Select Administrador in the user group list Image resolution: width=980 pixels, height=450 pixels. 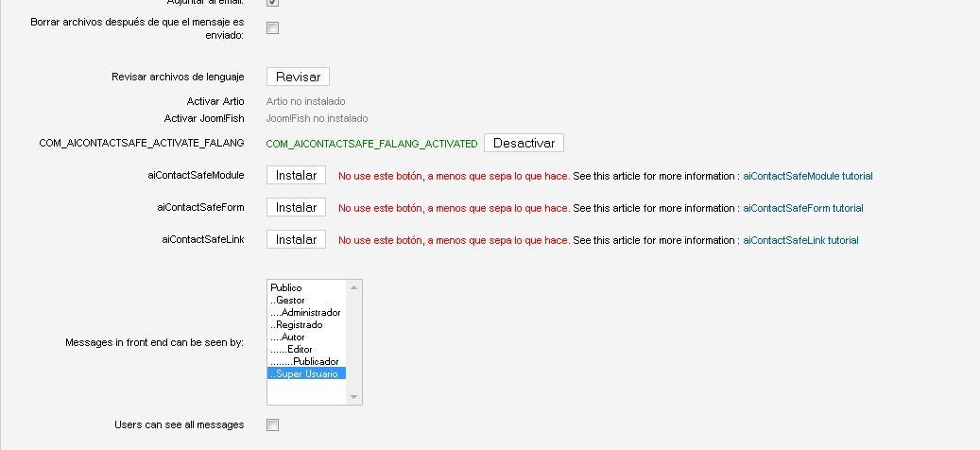tap(306, 313)
